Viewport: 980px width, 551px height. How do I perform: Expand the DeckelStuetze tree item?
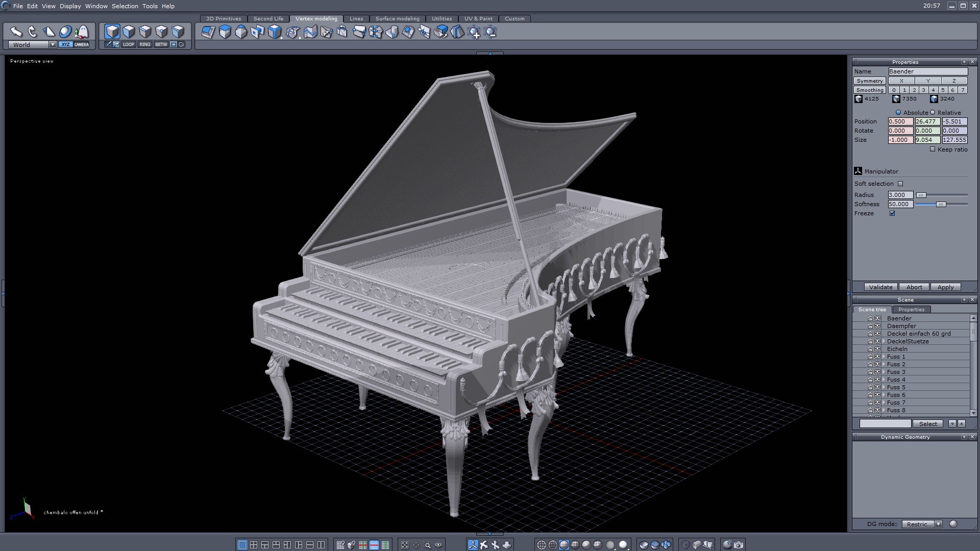pyautogui.click(x=884, y=341)
